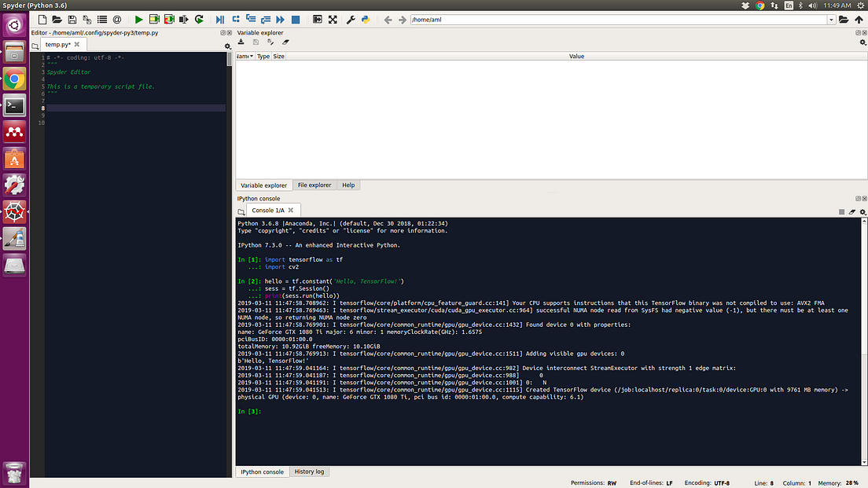Run selection or current line
This screenshot has height=488, width=868.
pyautogui.click(x=184, y=20)
